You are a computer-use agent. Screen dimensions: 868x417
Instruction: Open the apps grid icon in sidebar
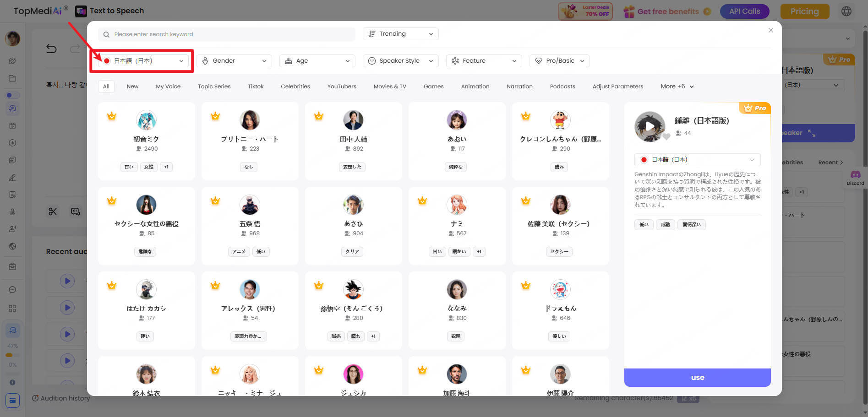click(12, 309)
